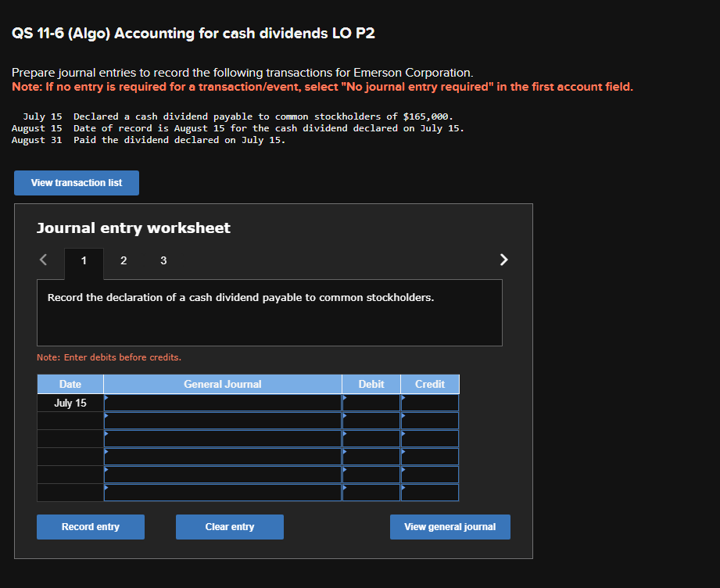The height and width of the screenshot is (588, 720).
Task: Click Credit cell in fifth journal row
Action: point(430,475)
